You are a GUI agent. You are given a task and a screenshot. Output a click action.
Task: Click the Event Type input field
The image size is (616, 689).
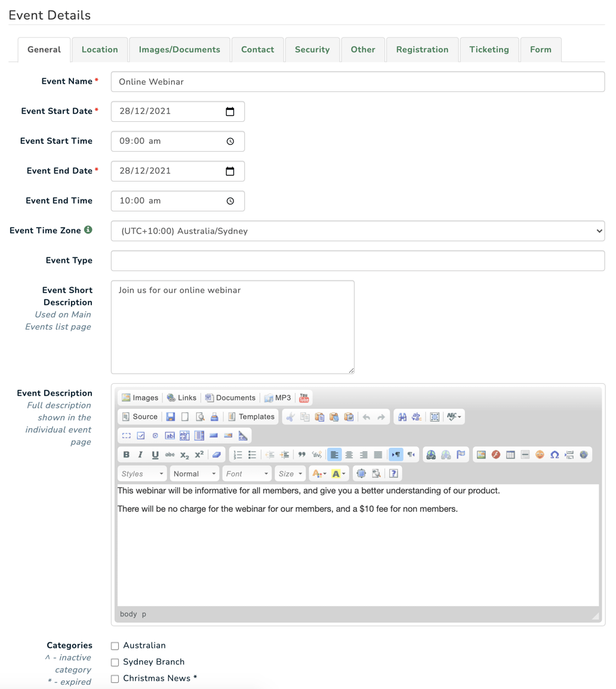[358, 260]
